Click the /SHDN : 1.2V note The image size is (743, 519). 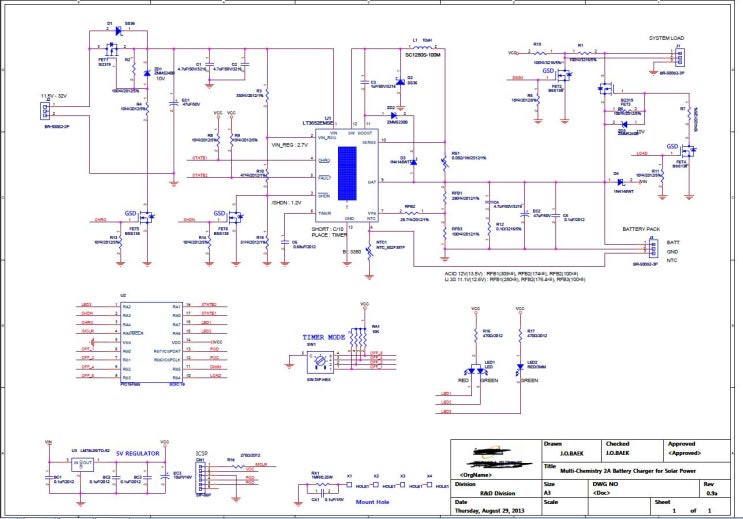click(x=286, y=203)
